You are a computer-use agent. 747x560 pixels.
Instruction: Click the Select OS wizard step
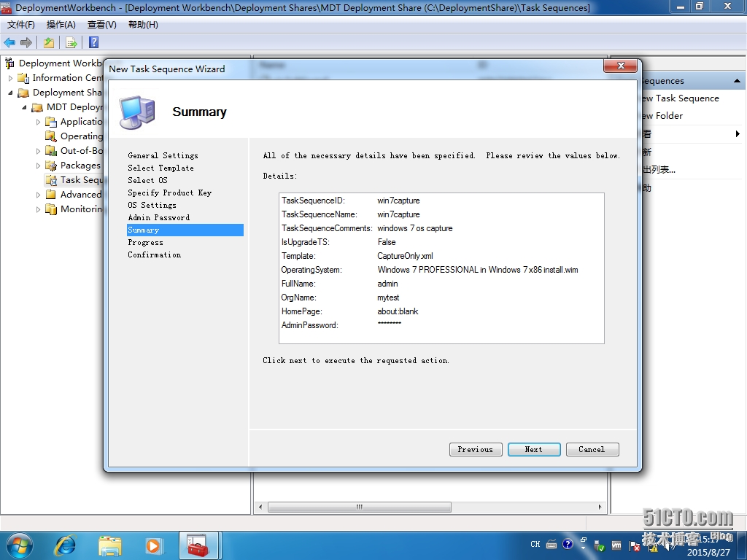tap(147, 181)
